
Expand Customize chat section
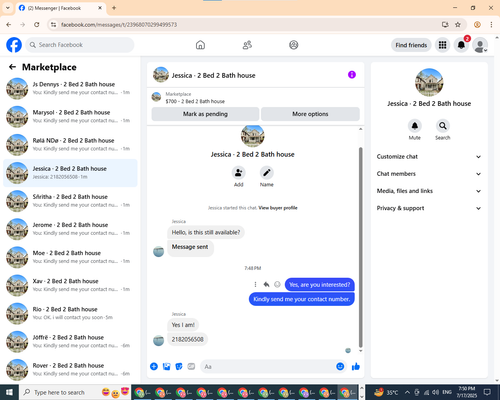coord(429,157)
